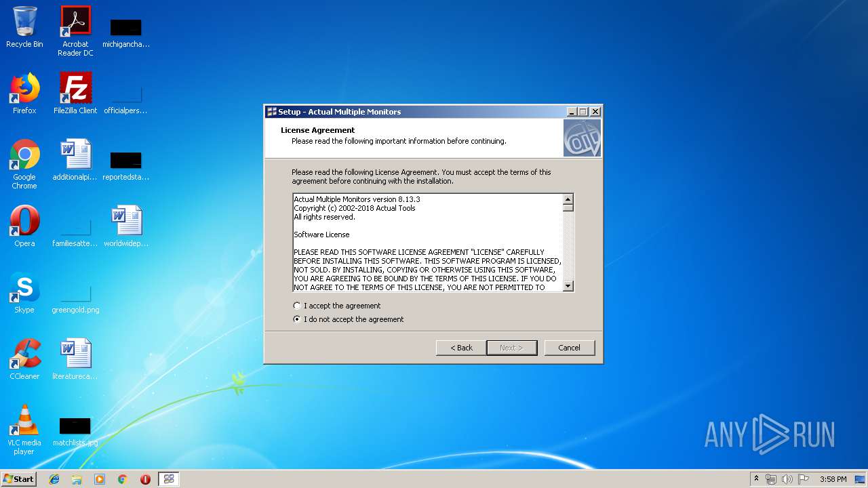
Task: Open the Windows Start menu
Action: (x=19, y=479)
